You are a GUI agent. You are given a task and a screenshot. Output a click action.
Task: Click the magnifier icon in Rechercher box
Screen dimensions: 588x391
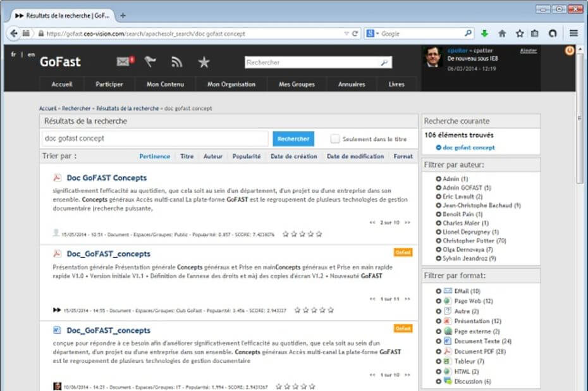click(384, 63)
